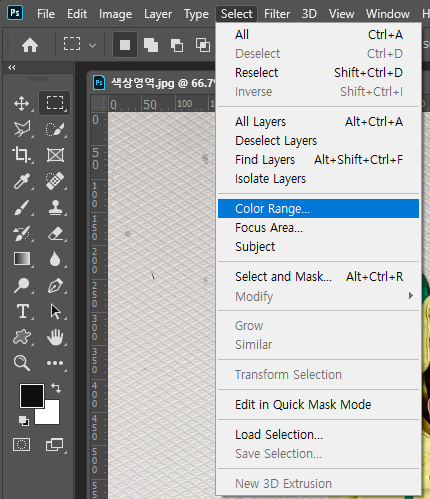Select the Gradient tool
Viewport: 430px width, 499px height.
(22, 259)
